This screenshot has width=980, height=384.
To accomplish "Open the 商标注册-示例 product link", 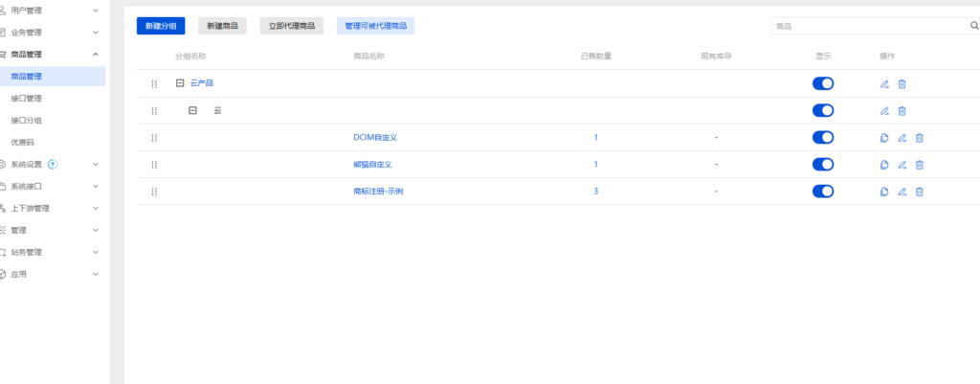I will pyautogui.click(x=379, y=192).
